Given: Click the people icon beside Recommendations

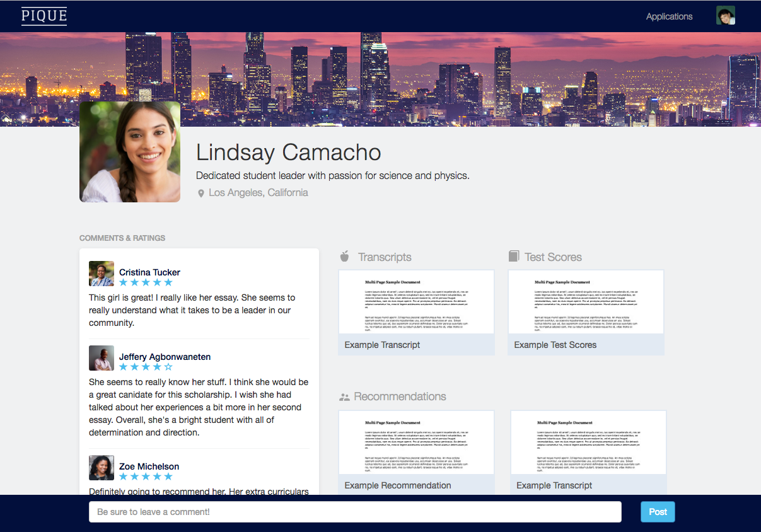Looking at the screenshot, I should 344,397.
